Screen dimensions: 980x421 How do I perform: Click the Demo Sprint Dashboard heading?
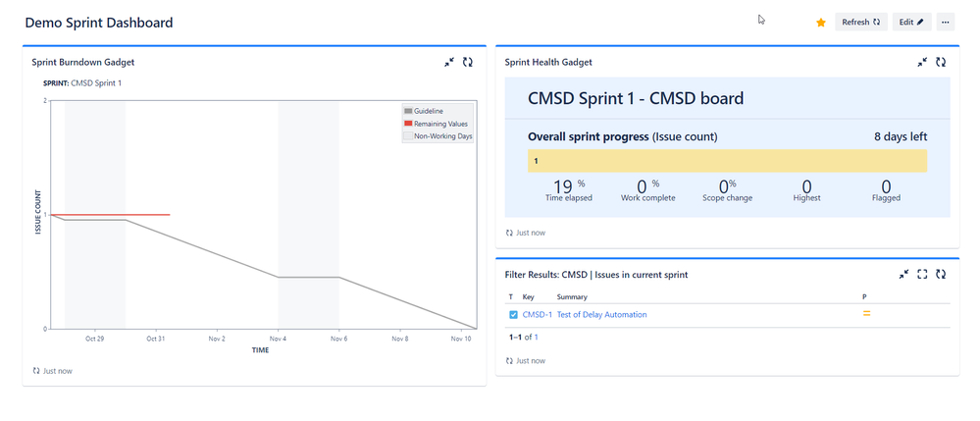click(99, 24)
